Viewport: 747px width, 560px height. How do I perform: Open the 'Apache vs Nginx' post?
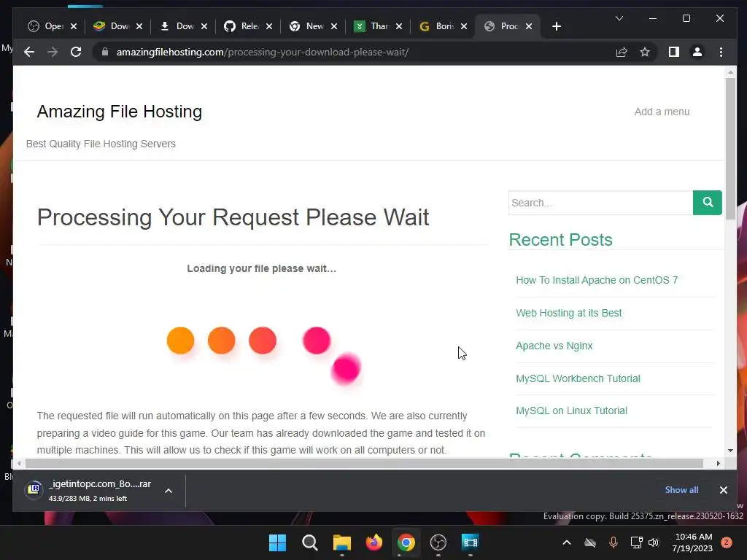554,346
